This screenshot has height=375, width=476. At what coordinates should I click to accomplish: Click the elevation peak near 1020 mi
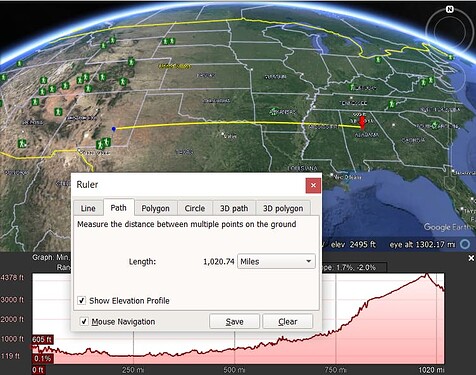pyautogui.click(x=426, y=274)
